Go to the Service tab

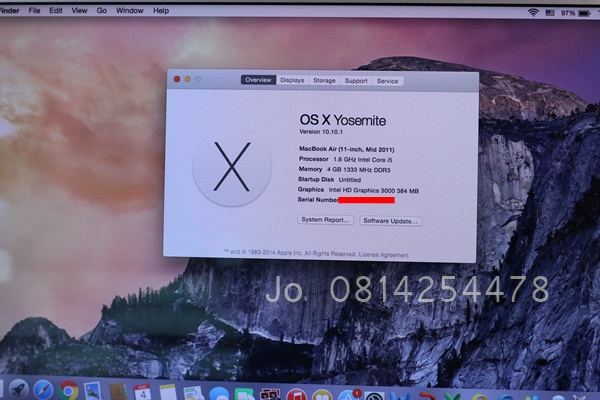(x=387, y=81)
